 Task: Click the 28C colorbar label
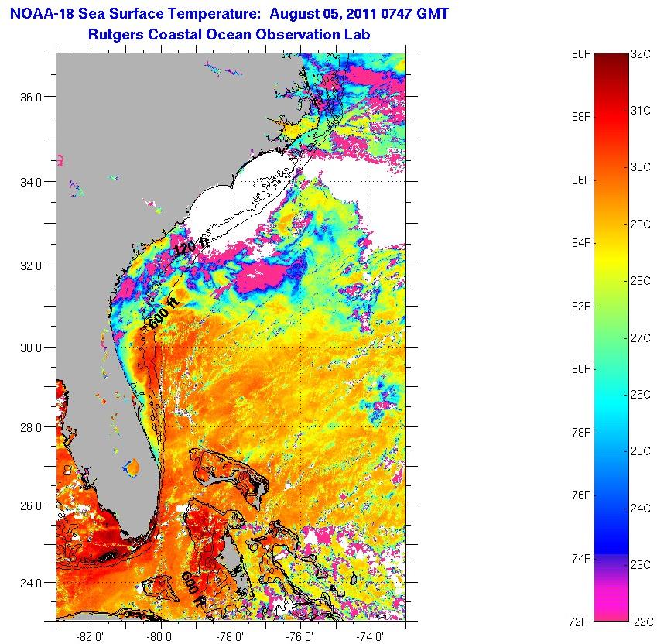point(641,281)
